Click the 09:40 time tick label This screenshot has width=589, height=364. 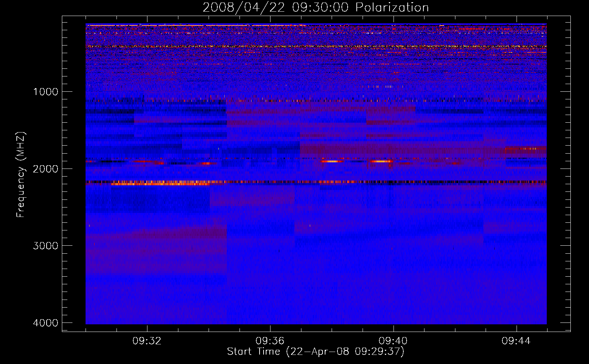pos(393,341)
